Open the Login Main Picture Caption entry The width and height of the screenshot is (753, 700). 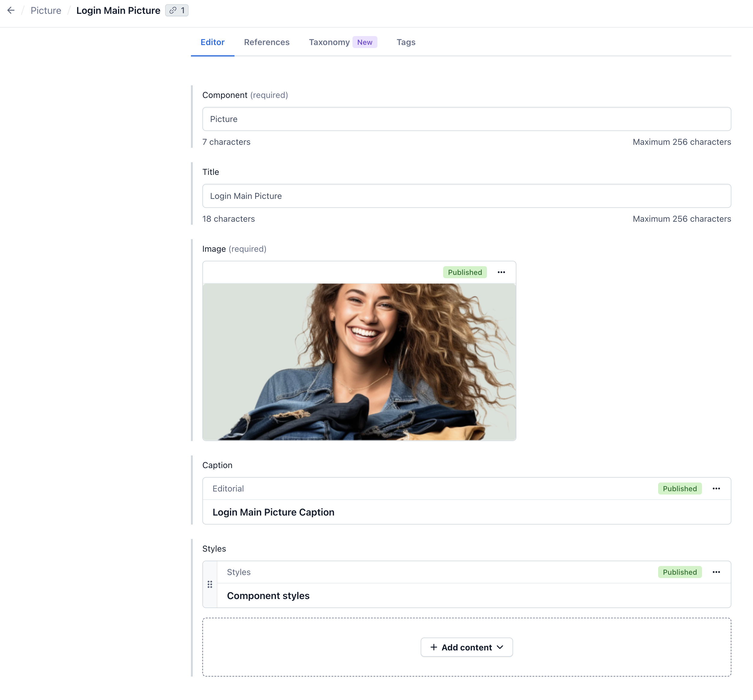273,512
